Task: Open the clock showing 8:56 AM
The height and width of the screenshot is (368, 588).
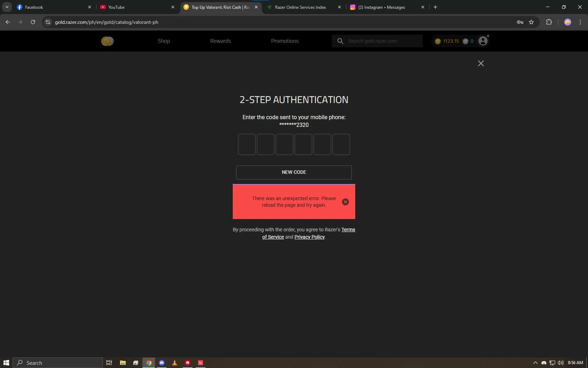Action: point(575,363)
